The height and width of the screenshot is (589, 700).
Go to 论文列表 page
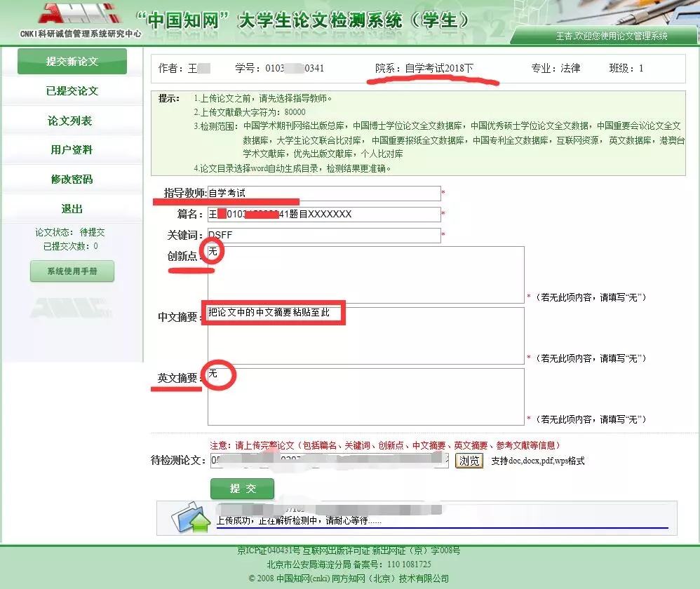[x=70, y=121]
